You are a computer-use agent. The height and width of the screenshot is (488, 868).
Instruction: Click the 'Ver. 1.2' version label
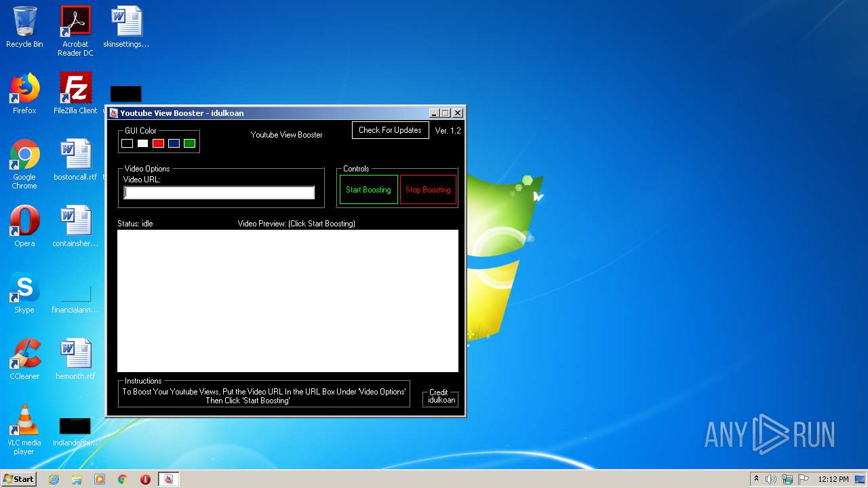pos(448,130)
